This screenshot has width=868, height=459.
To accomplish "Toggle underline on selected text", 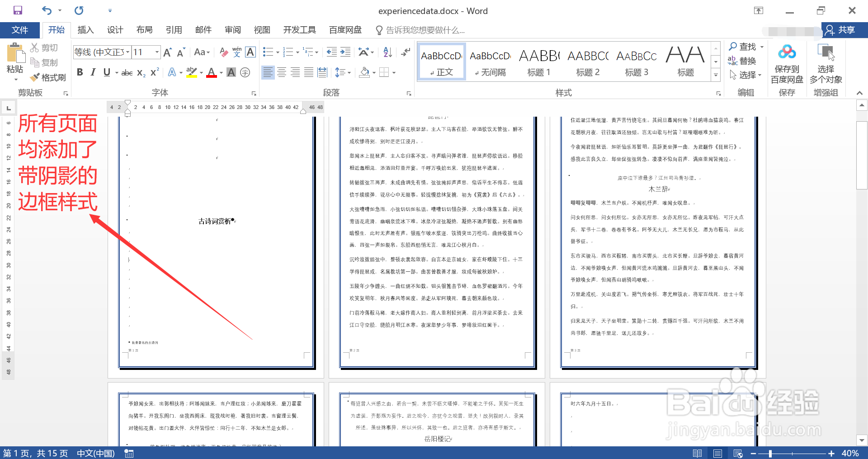I will [x=107, y=72].
